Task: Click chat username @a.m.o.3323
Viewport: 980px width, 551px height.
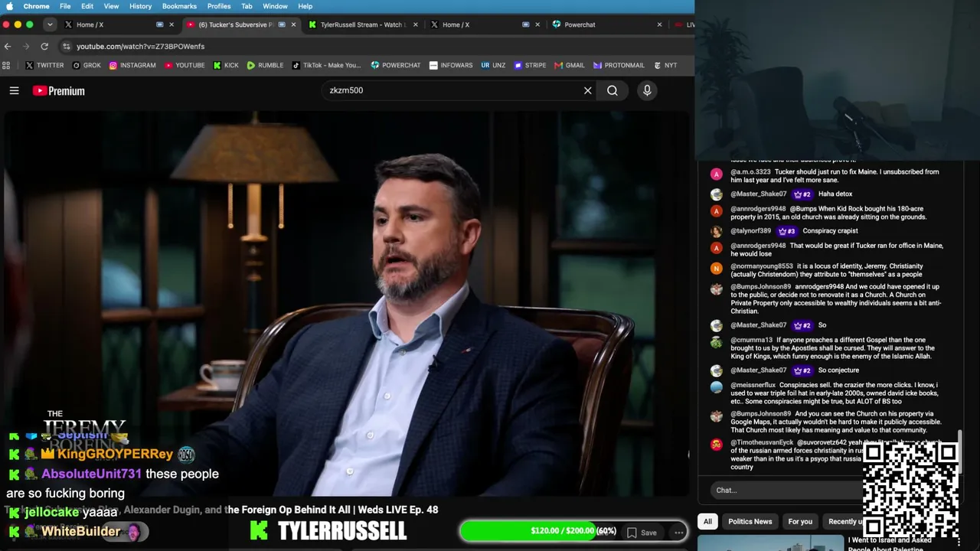Action: click(x=750, y=172)
